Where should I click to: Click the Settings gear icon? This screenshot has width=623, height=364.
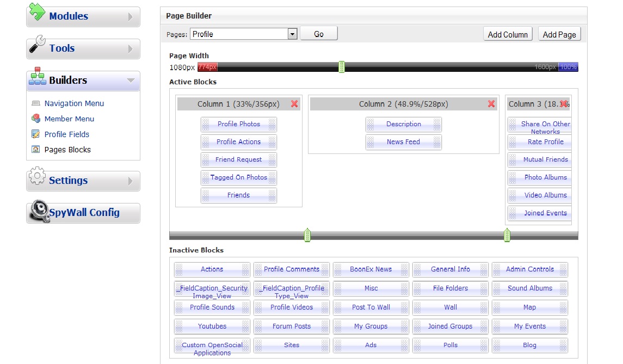38,176
